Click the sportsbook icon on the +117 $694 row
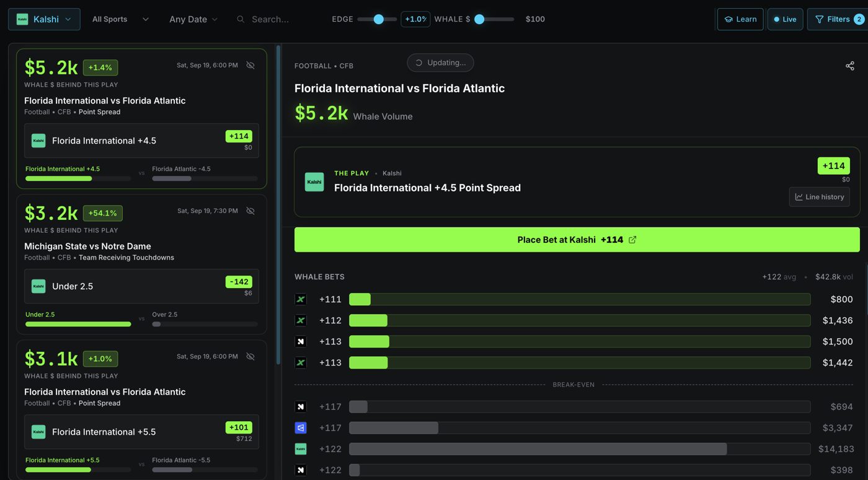 (x=301, y=407)
